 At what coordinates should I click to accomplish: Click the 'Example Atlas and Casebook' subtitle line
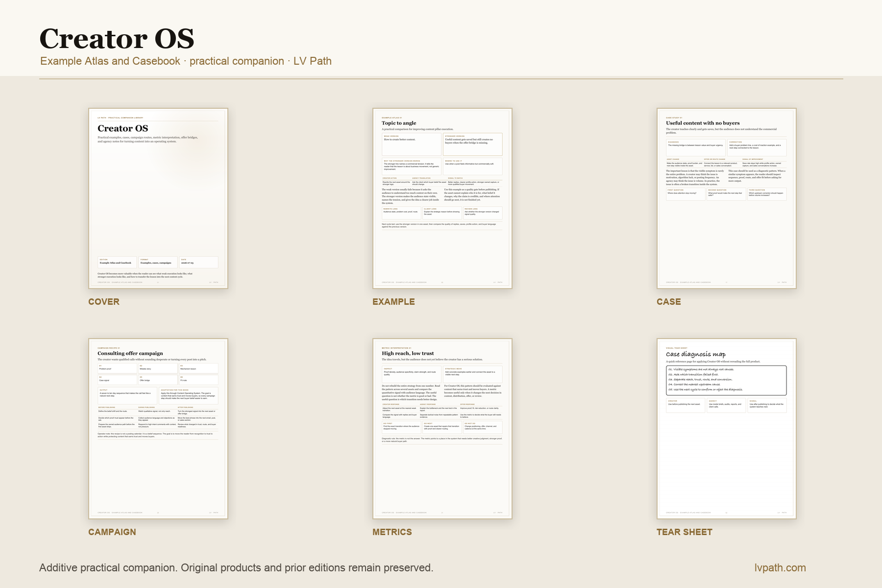click(186, 61)
